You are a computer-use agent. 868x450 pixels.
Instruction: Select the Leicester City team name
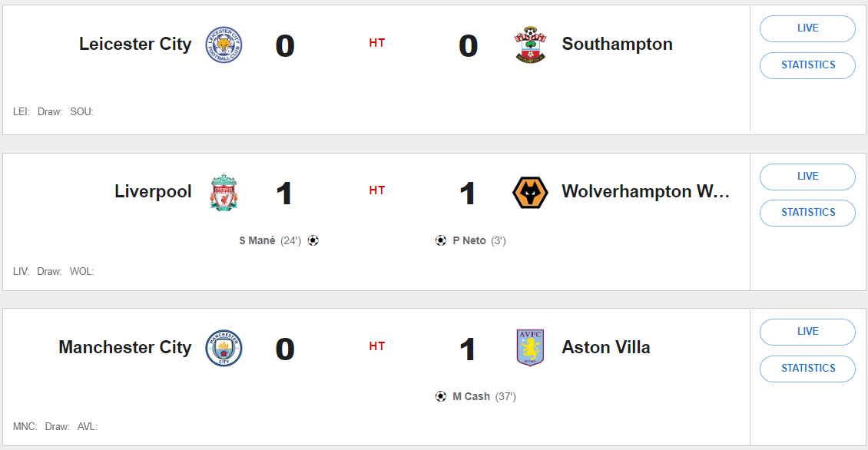135,45
